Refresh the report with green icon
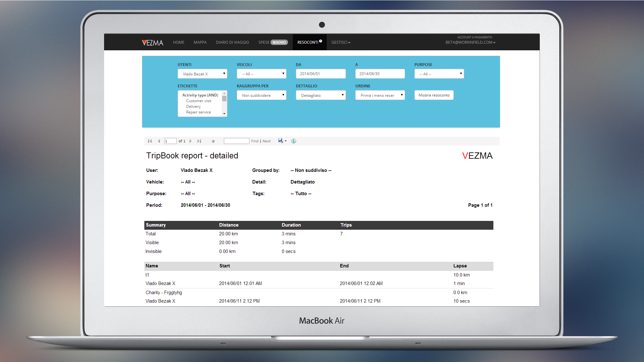 (x=294, y=141)
